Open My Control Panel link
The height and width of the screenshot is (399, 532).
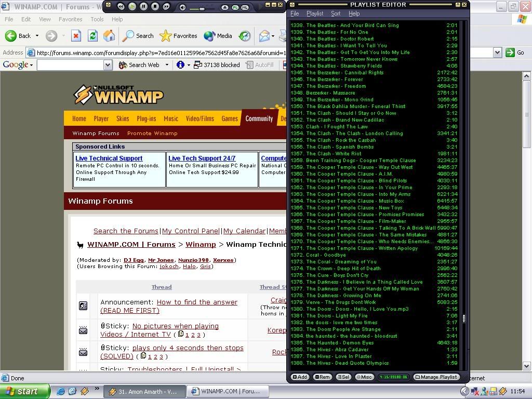pos(191,231)
